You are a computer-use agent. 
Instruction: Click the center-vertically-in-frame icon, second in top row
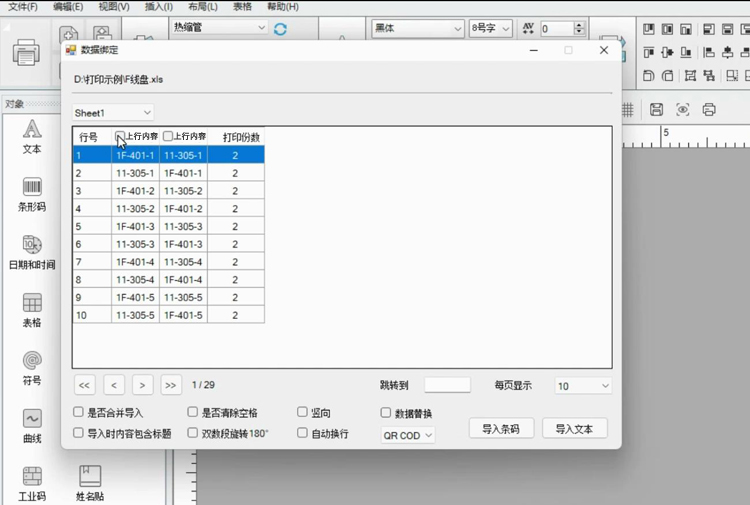(667, 29)
